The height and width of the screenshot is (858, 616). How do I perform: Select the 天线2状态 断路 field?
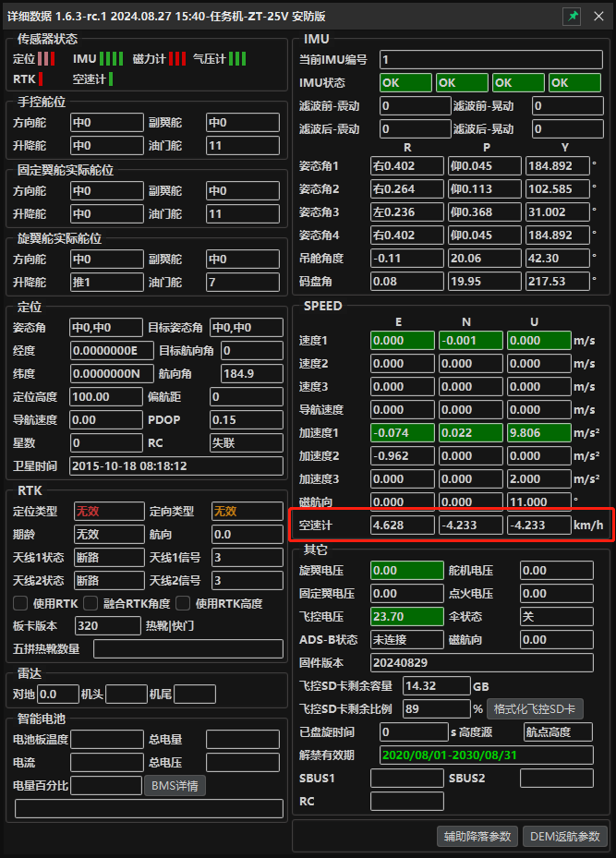coord(109,580)
